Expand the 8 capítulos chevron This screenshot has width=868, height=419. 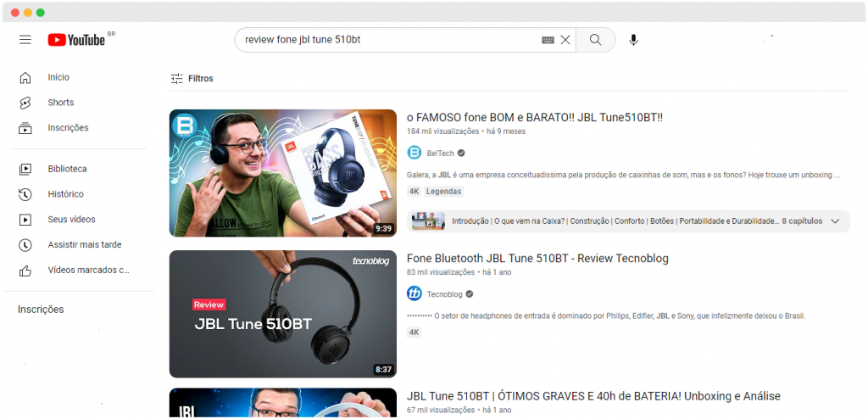coord(835,221)
